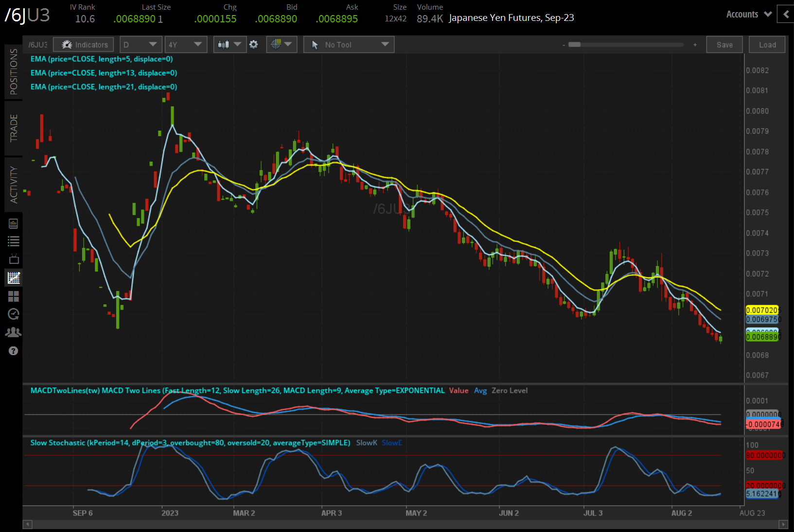Click the Indicators button
Viewport: 794px width, 532px height.
click(x=84, y=45)
